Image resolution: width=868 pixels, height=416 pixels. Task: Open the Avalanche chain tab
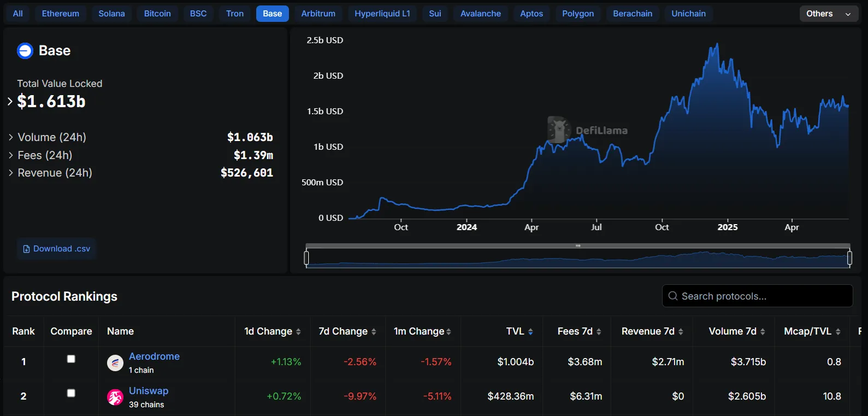point(481,14)
